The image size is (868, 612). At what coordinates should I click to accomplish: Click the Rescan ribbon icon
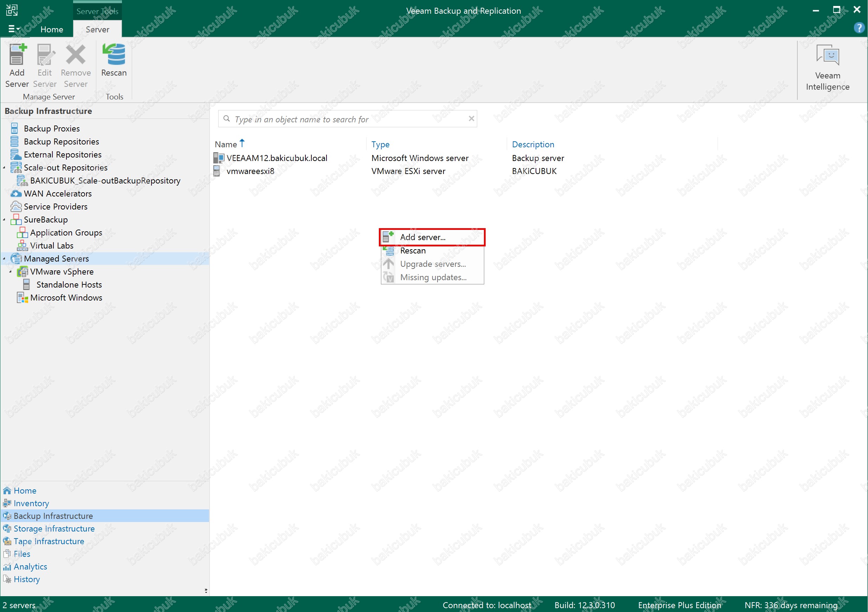114,60
